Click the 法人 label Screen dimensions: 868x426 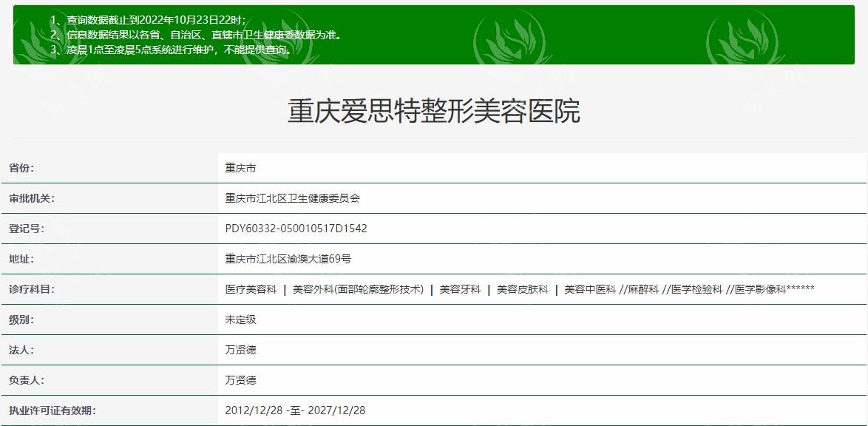tap(21, 350)
